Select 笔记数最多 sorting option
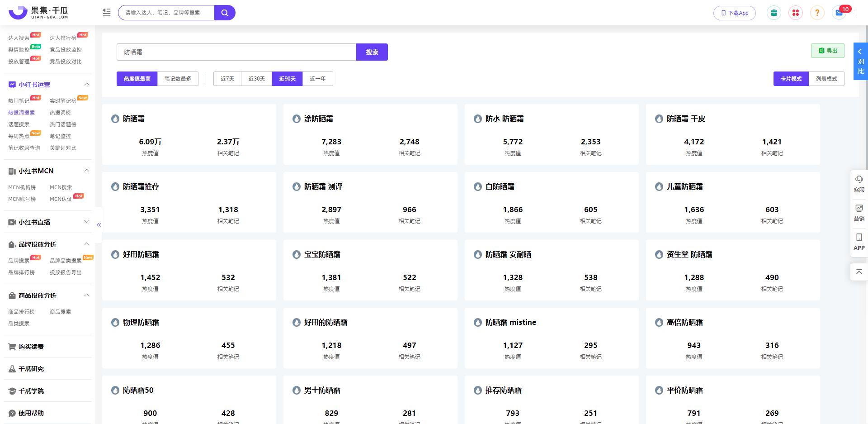Image resolution: width=868 pixels, height=424 pixels. (x=178, y=79)
